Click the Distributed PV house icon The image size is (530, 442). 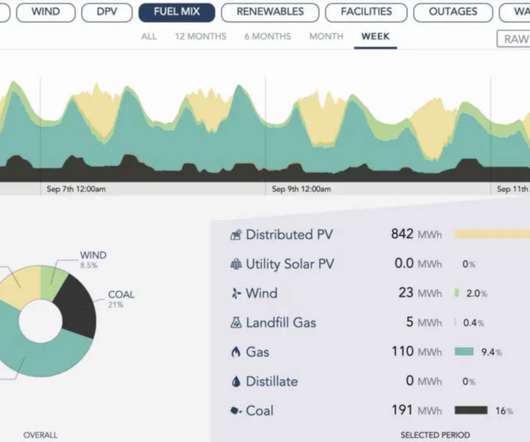click(x=236, y=235)
